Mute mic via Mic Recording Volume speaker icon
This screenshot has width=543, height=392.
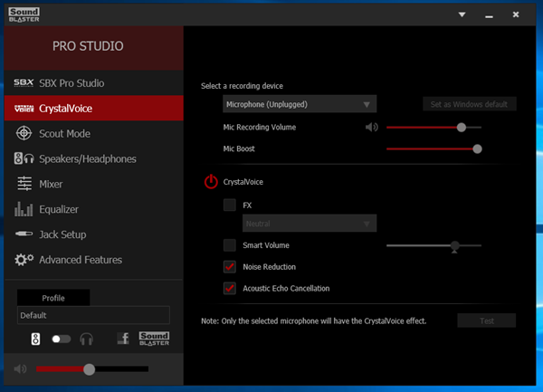coord(372,128)
